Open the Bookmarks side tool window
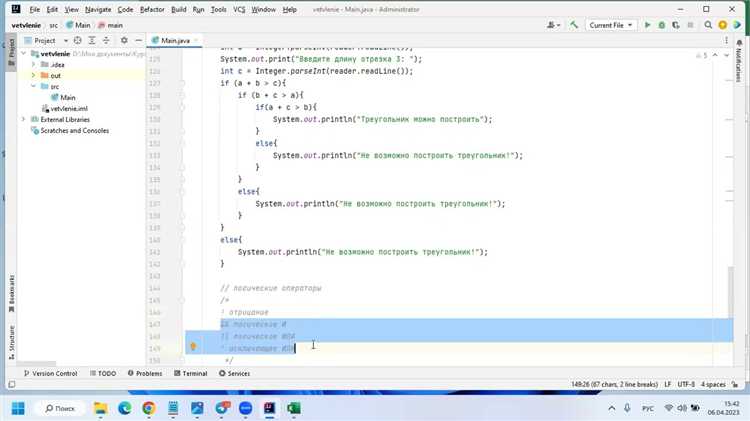Screen dimensions: 750x421 coord(11,294)
